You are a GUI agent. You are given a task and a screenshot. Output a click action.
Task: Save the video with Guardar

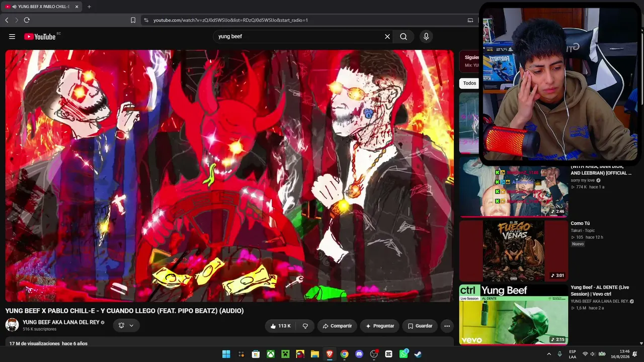pyautogui.click(x=420, y=326)
